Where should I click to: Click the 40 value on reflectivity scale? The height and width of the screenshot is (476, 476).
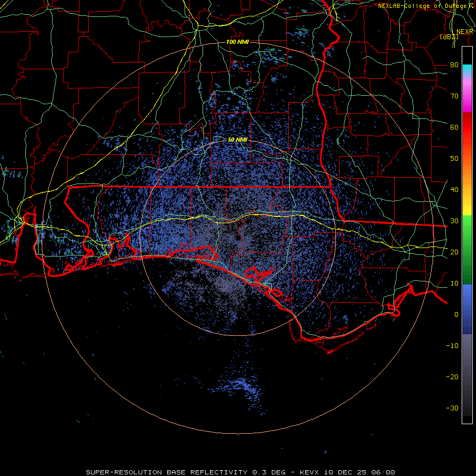(454, 190)
